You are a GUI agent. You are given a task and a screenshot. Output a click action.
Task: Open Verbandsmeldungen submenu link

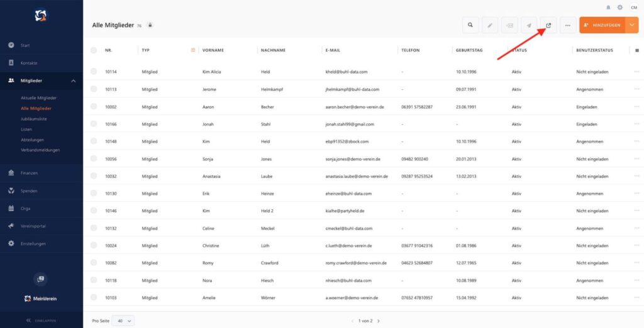40,150
